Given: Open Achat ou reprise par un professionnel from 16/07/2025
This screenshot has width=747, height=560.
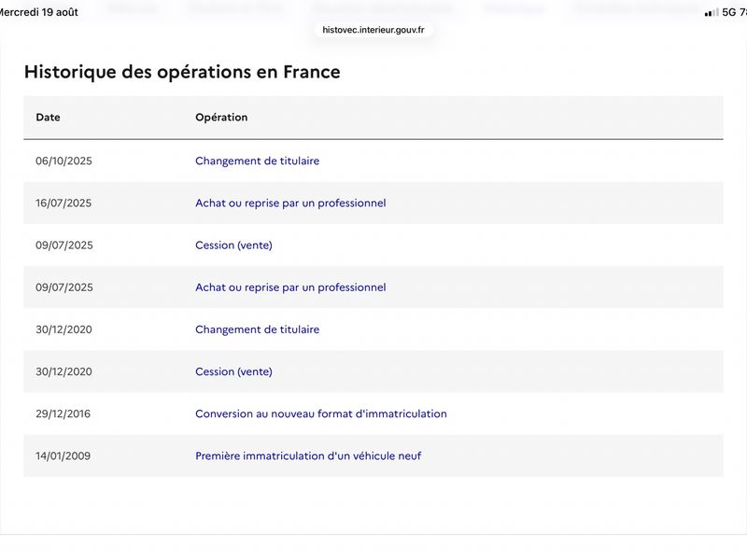Looking at the screenshot, I should tap(290, 203).
